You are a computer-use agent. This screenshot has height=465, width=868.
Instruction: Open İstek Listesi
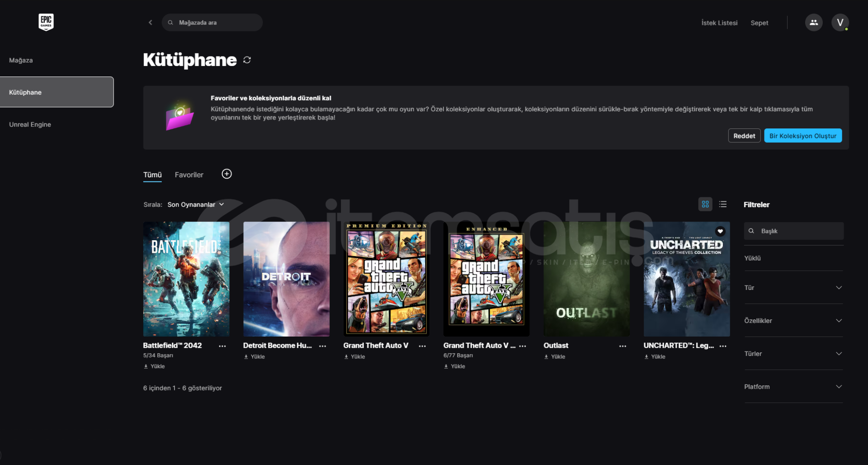pos(719,23)
